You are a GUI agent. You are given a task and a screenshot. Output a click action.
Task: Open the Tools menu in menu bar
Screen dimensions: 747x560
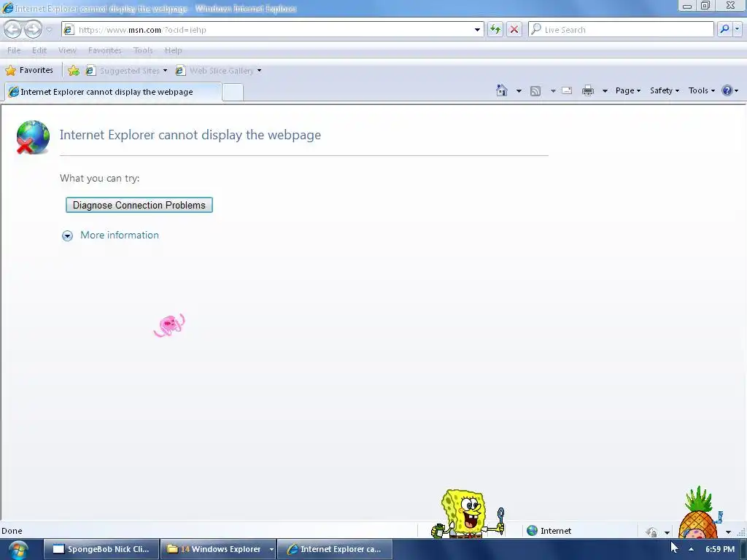(x=143, y=50)
